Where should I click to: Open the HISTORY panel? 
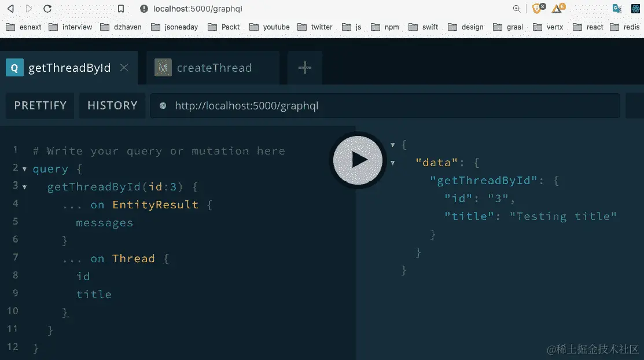tap(112, 105)
